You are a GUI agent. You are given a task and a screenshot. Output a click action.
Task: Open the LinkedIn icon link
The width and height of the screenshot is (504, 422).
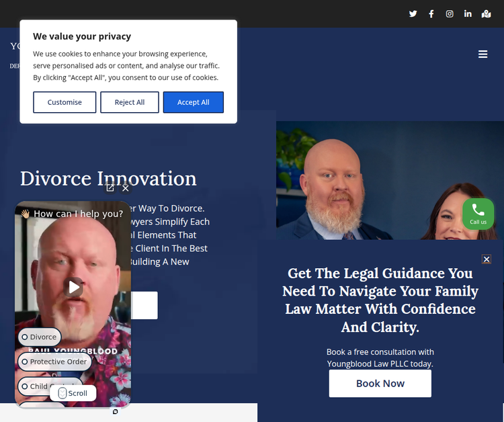click(468, 14)
